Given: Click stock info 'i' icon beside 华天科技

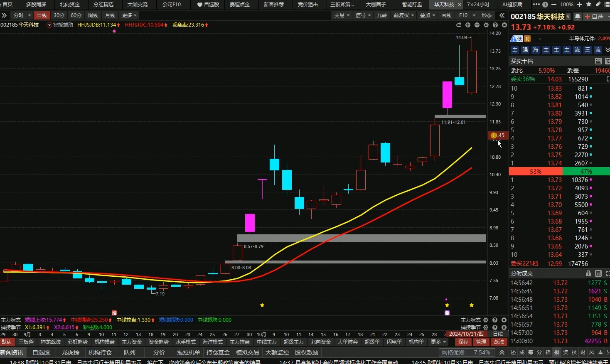Looking at the screenshot, I should [x=568, y=17].
